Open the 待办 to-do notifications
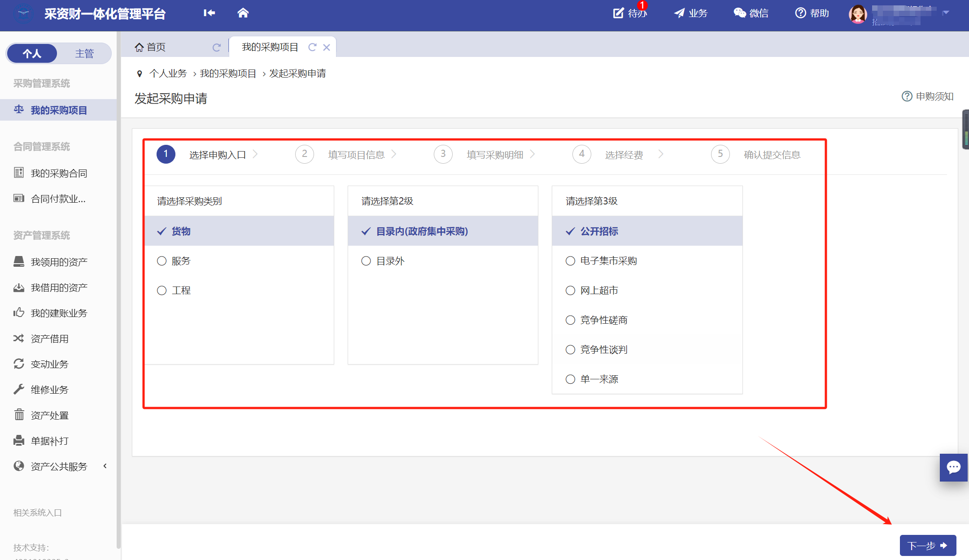This screenshot has width=969, height=560. tap(630, 13)
